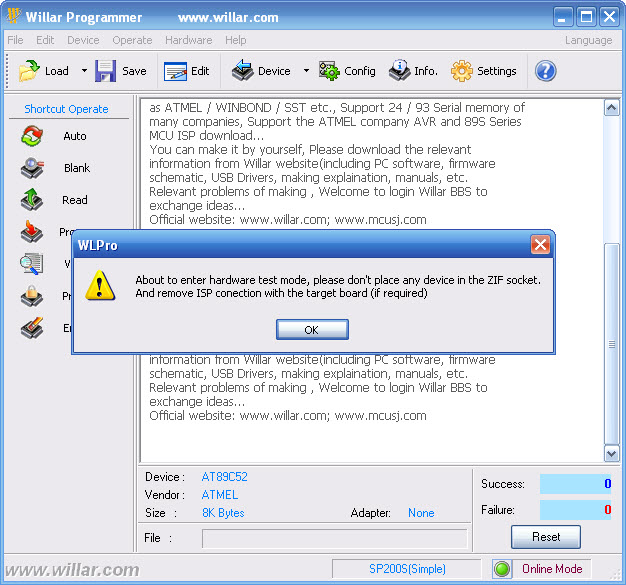Click the Adapter None value
626x585 pixels.
421,513
